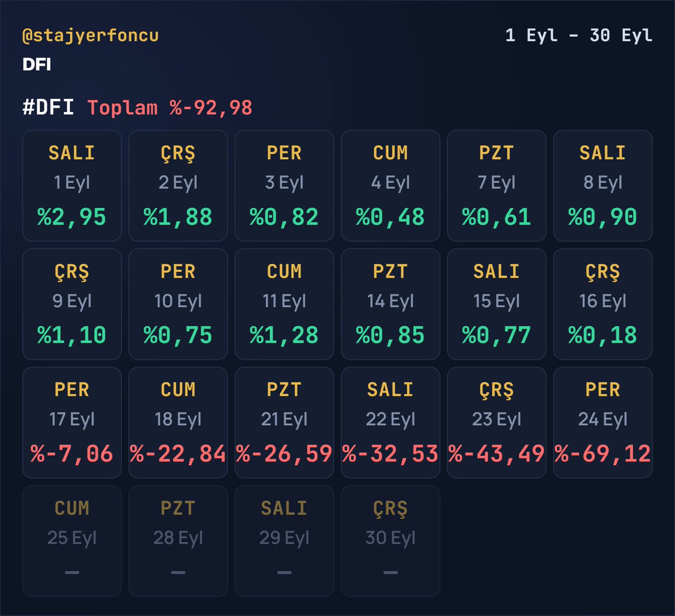Open the PZT 21 Eyl card

pos(284,422)
